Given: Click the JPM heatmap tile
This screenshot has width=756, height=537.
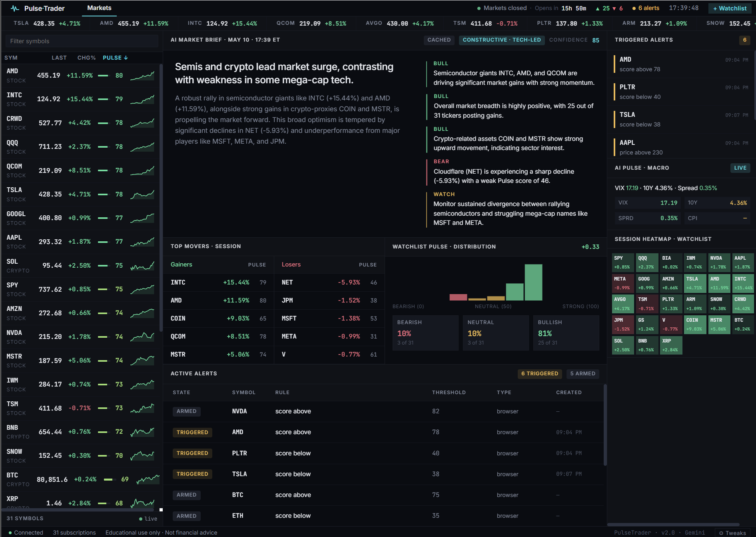Looking at the screenshot, I should point(623,325).
